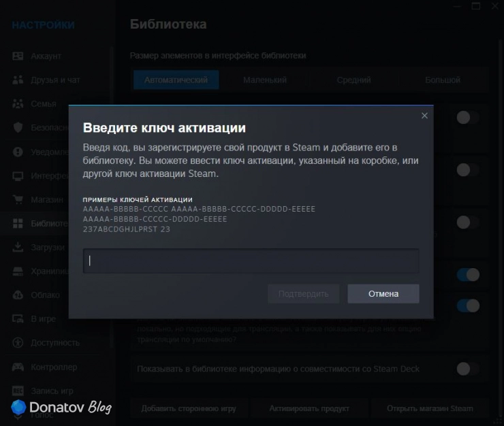Screen dimensions: 504x426
Task: Cancel with the Отмена button
Action: pyautogui.click(x=383, y=293)
